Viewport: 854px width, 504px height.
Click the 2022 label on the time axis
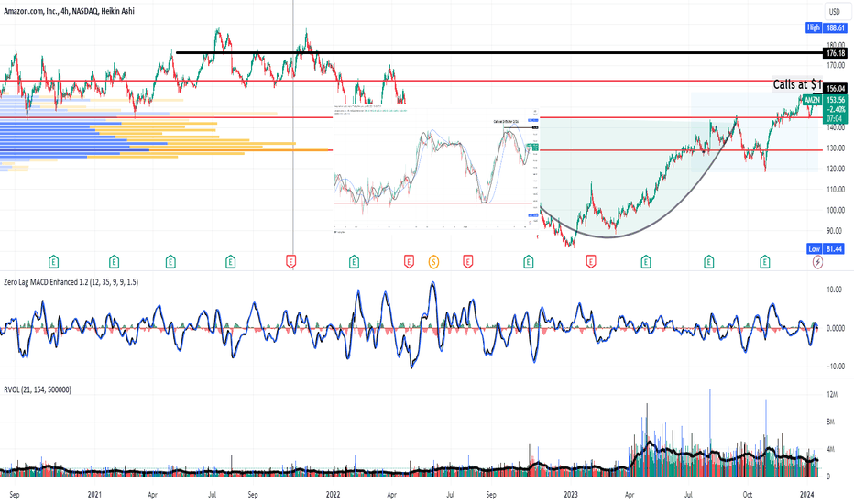point(333,495)
